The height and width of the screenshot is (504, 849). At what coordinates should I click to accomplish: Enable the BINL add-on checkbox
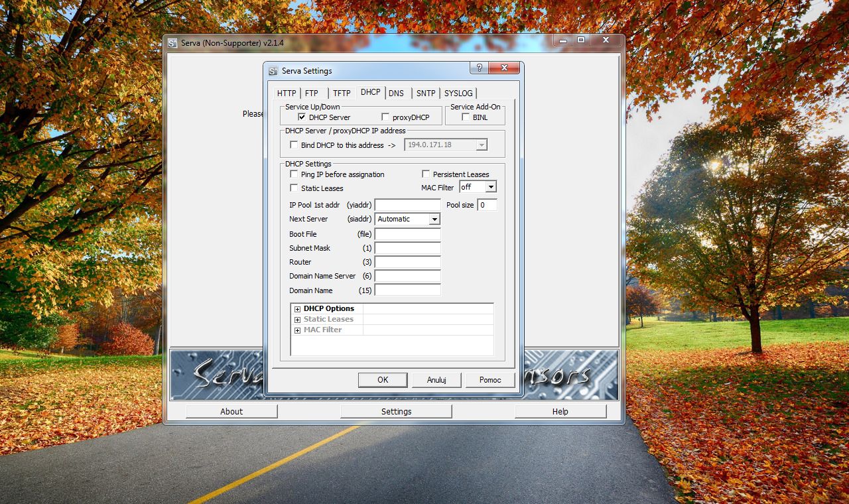pos(466,117)
